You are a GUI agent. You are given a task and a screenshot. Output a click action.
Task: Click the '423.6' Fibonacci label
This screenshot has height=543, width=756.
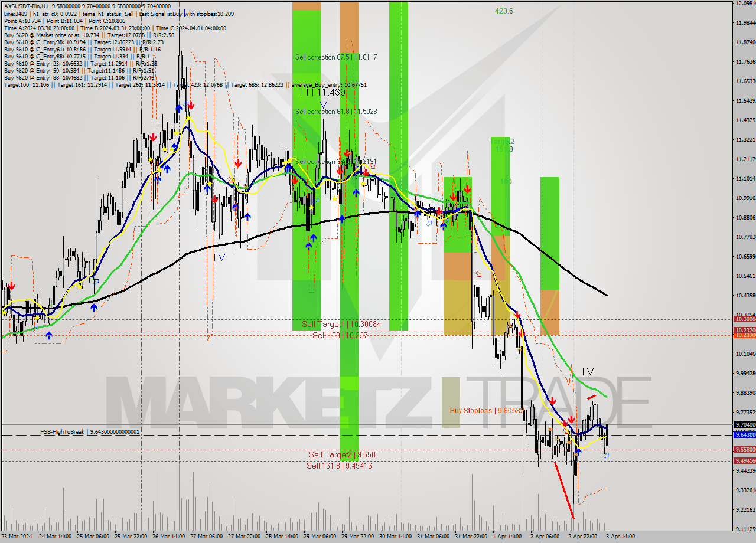point(504,11)
